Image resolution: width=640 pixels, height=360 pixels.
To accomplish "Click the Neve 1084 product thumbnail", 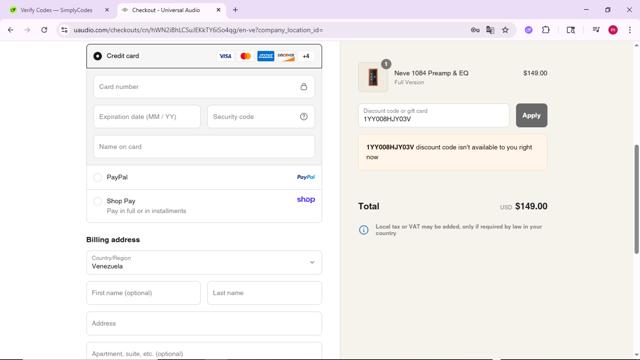I will click(373, 77).
